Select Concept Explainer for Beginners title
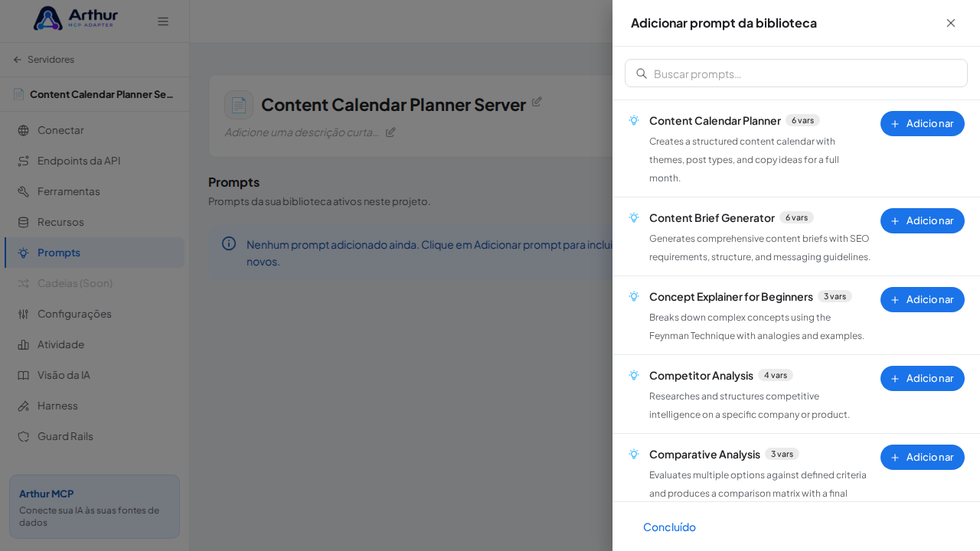 coord(731,296)
